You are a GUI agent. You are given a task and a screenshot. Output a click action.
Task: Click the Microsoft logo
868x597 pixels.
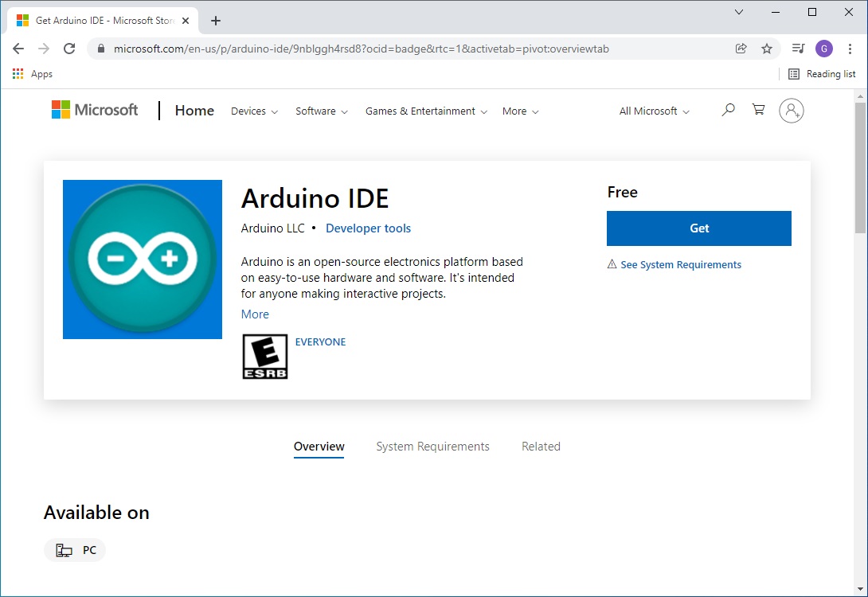(x=95, y=110)
